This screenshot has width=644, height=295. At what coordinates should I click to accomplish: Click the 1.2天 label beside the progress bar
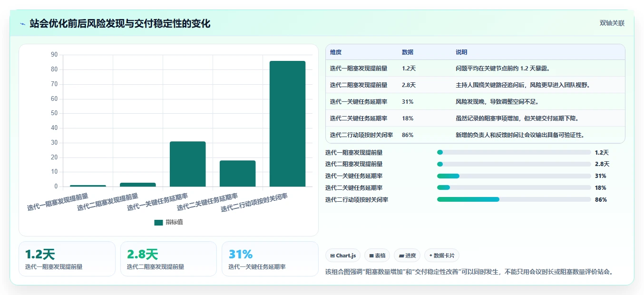coord(602,153)
